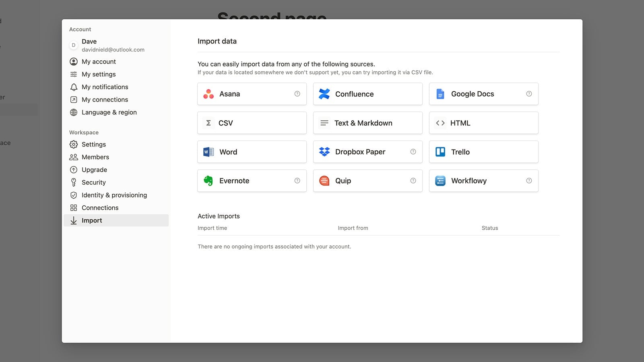
Task: Select the Import sidebar item
Action: click(x=116, y=220)
